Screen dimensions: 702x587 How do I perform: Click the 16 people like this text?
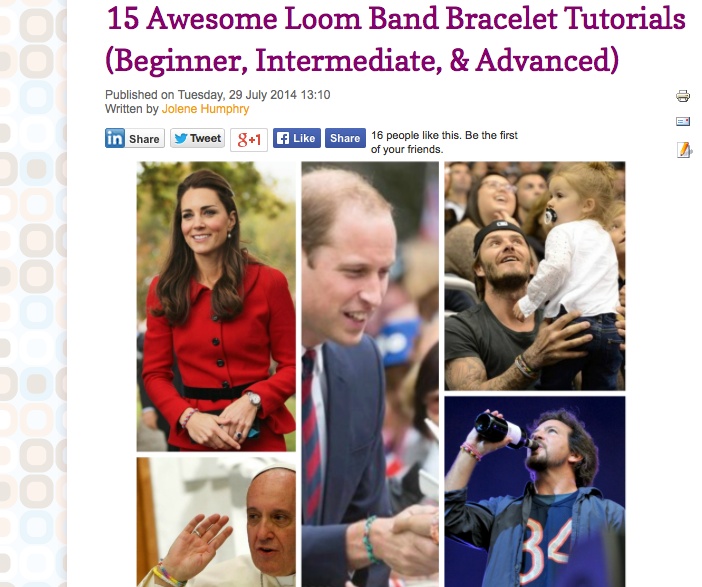[x=444, y=142]
